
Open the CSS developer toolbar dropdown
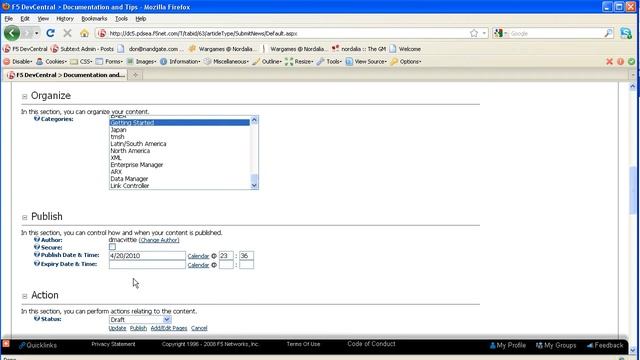81,62
